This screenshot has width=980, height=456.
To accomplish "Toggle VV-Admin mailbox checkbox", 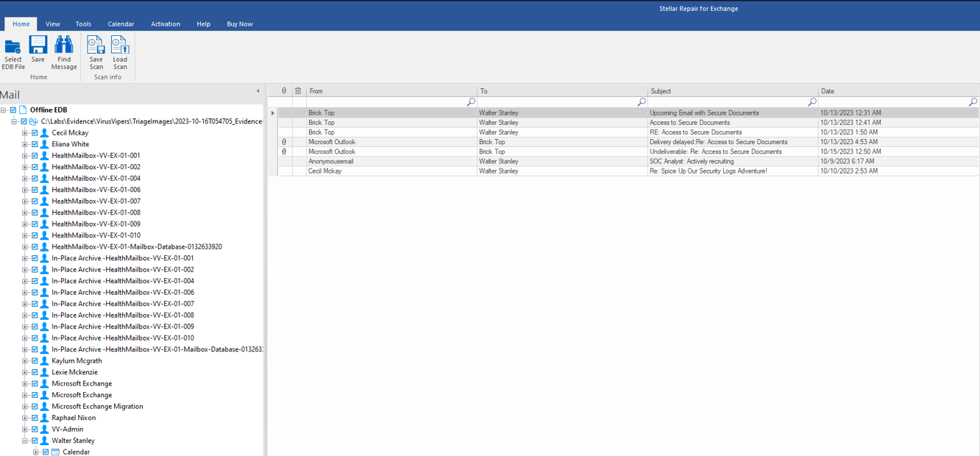I will [x=34, y=429].
